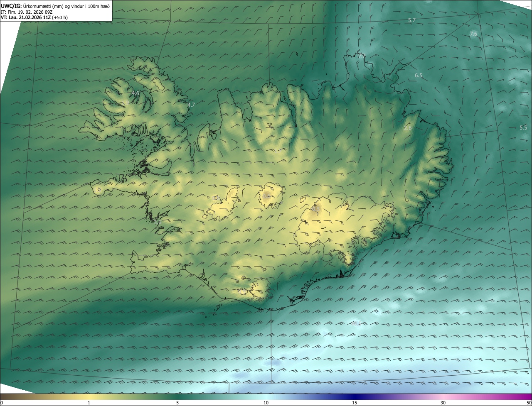Click the 4.7 value label on the map

pyautogui.click(x=191, y=105)
